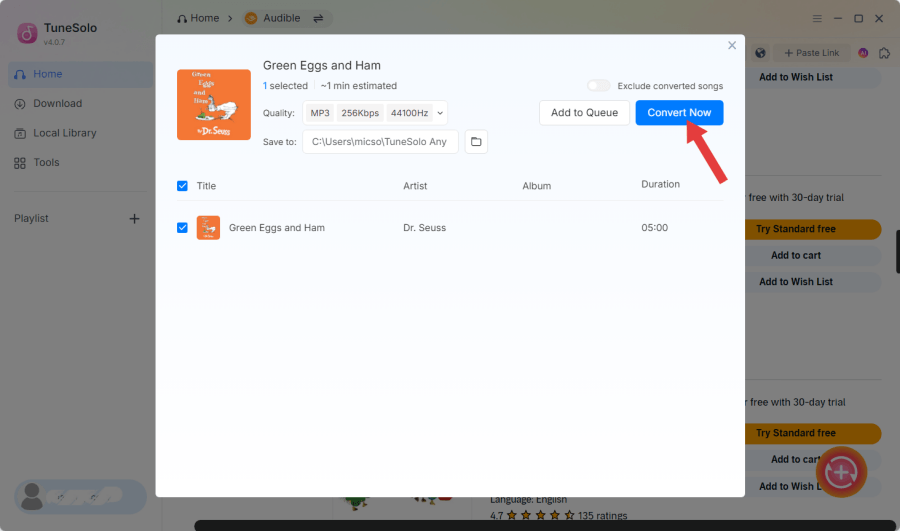900x531 pixels.
Task: Click the 05:00 duration cell
Action: [x=654, y=228]
